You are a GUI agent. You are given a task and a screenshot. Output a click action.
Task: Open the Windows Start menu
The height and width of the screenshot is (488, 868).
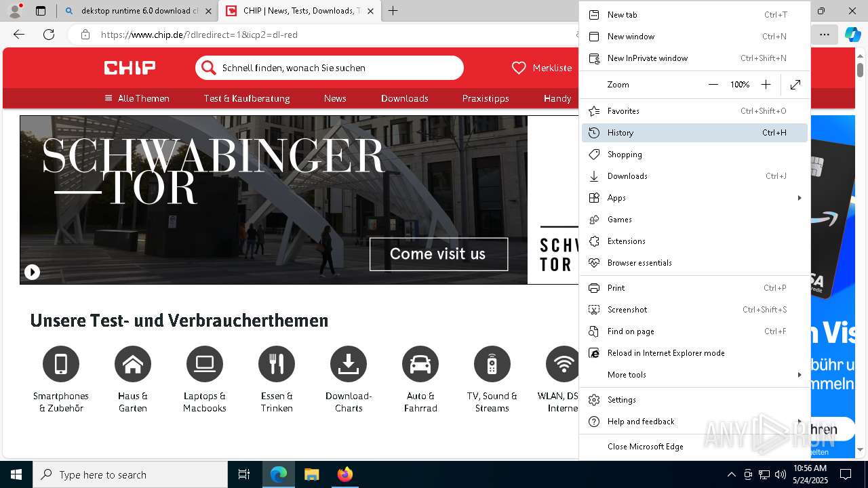[16, 474]
